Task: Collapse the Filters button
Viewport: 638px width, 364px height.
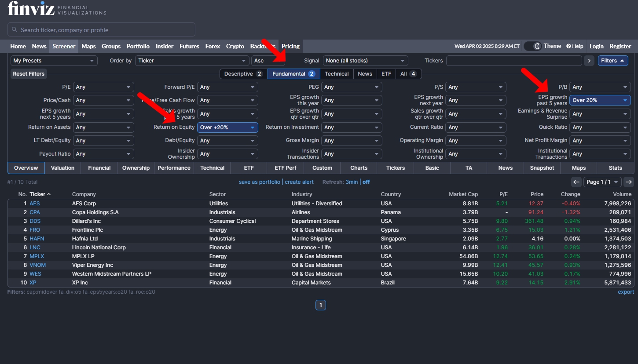Action: tap(612, 61)
